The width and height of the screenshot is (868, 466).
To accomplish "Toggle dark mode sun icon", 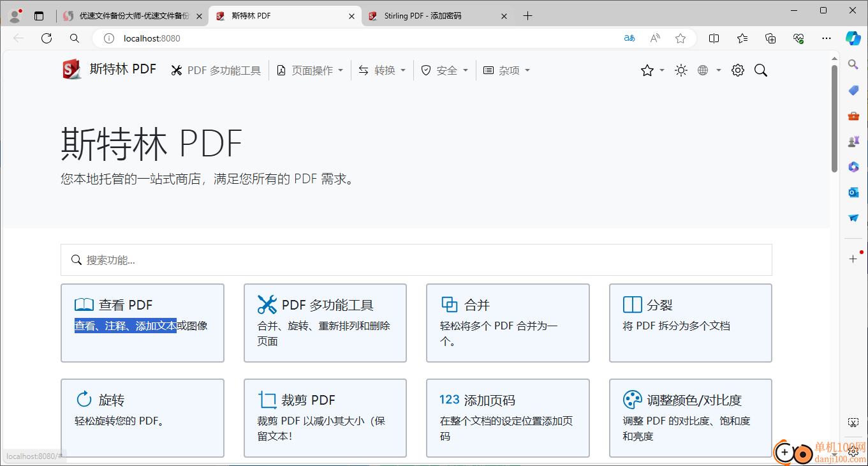I will pyautogui.click(x=681, y=70).
